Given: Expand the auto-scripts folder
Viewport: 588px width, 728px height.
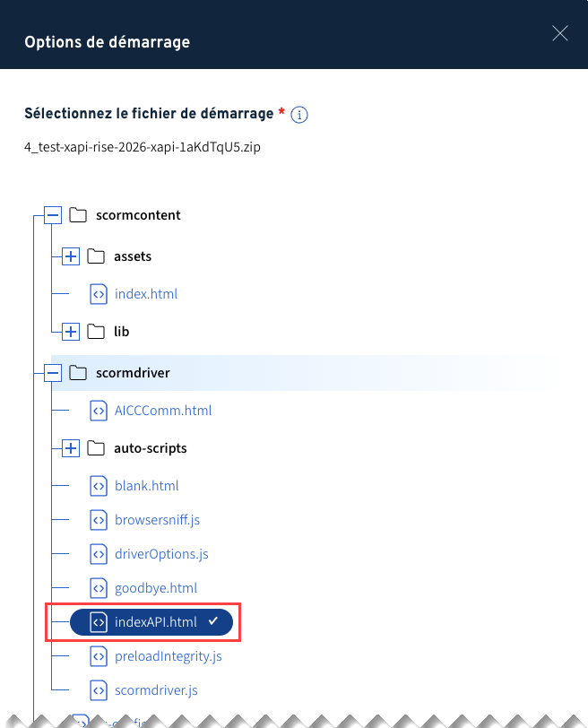Looking at the screenshot, I should [x=71, y=447].
